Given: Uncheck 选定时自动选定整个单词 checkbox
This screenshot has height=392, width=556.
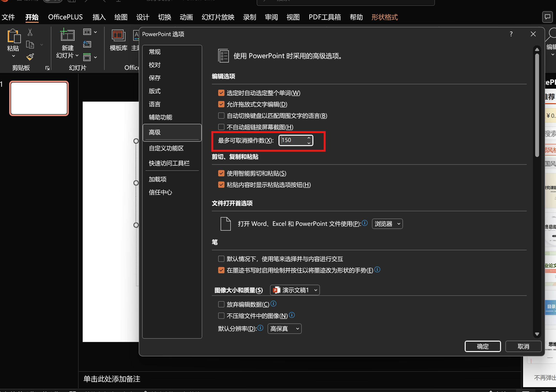Looking at the screenshot, I should (x=221, y=93).
